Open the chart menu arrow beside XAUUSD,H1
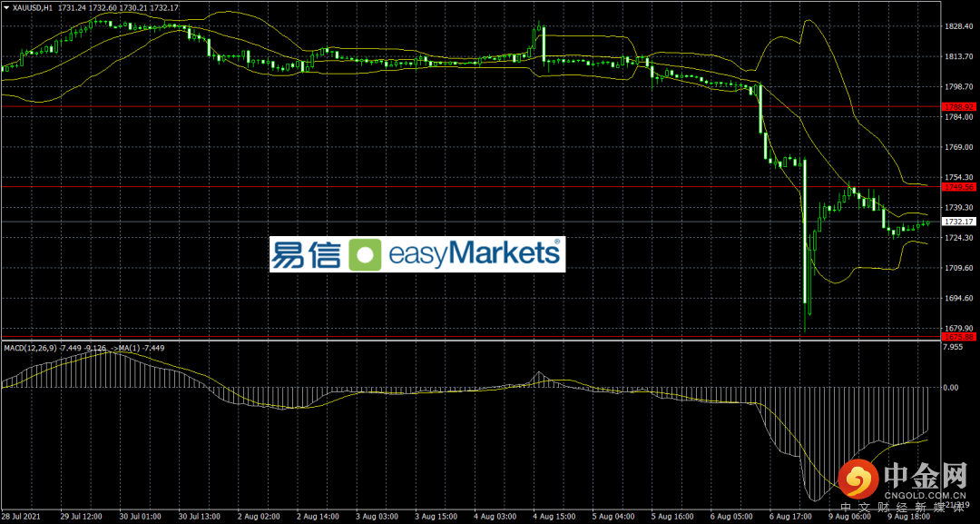Image resolution: width=980 pixels, height=524 pixels. click(x=7, y=5)
